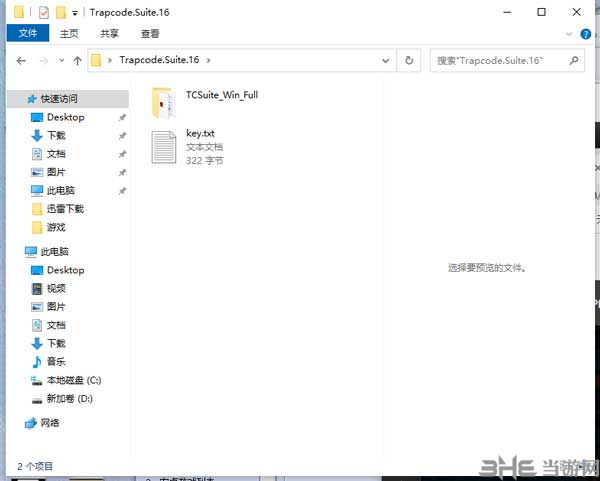Viewport: 600px width, 481px height.
Task: Click the key.txt file name
Action: 200,133
